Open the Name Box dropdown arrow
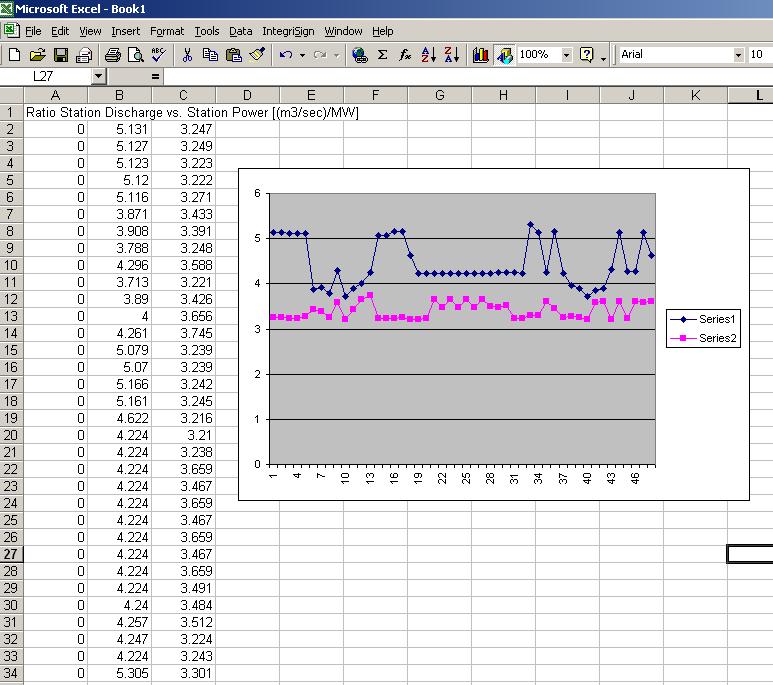 (x=99, y=76)
